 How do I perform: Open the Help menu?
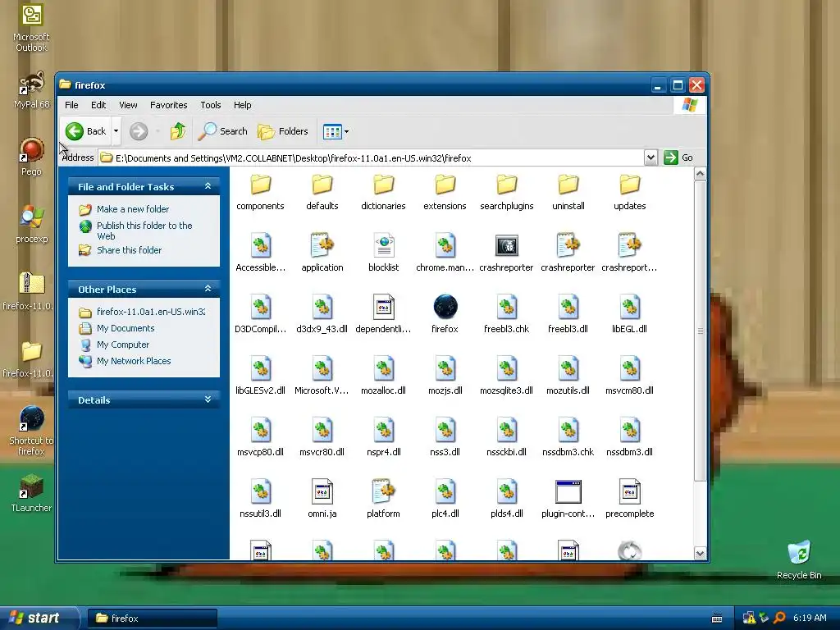[x=242, y=105]
